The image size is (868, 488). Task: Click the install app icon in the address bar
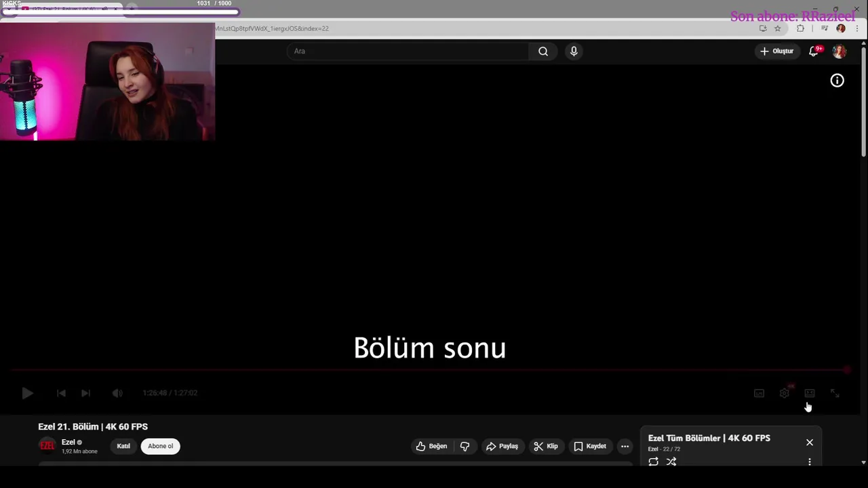pos(763,28)
